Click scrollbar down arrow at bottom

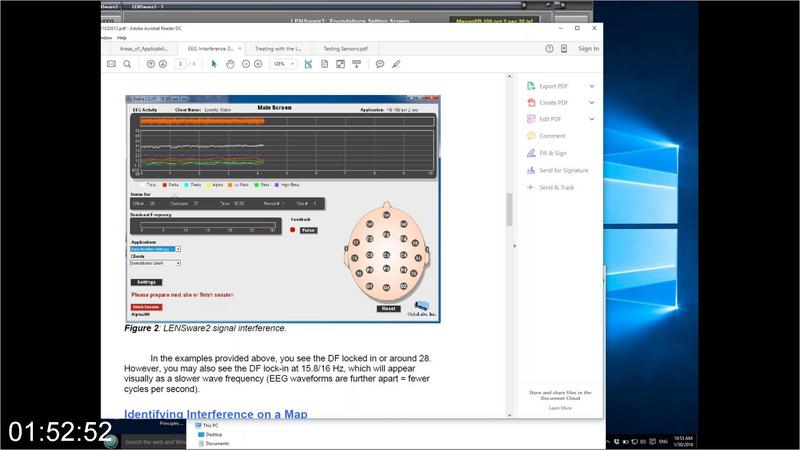(509, 415)
